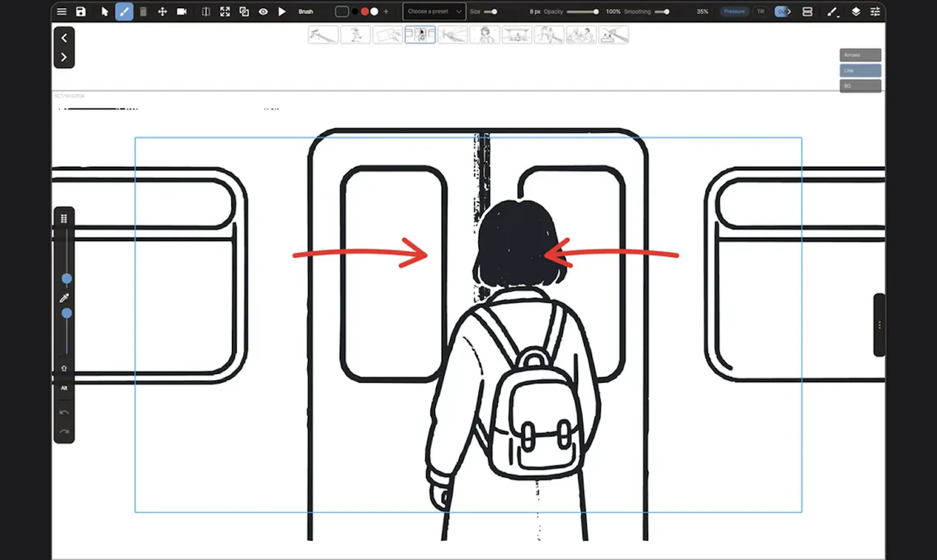Click the grid dots icon on left panel
This screenshot has height=560, width=937.
pos(64,218)
